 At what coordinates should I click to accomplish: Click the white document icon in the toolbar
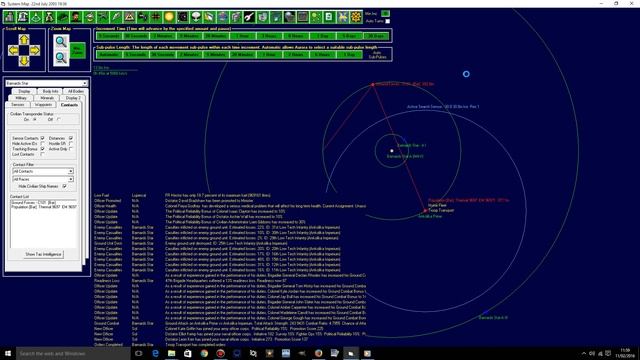point(329,17)
